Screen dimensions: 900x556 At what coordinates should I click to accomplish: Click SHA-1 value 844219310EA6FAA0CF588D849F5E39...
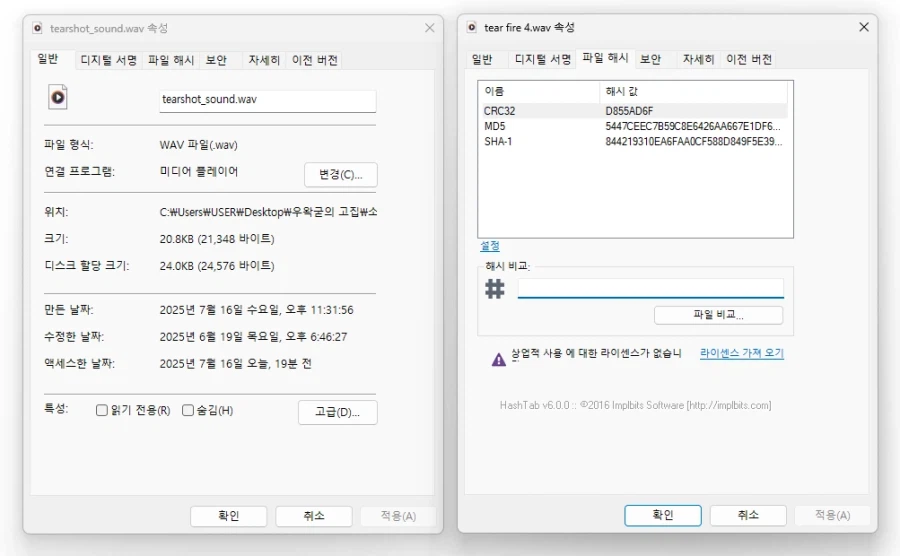coord(693,141)
